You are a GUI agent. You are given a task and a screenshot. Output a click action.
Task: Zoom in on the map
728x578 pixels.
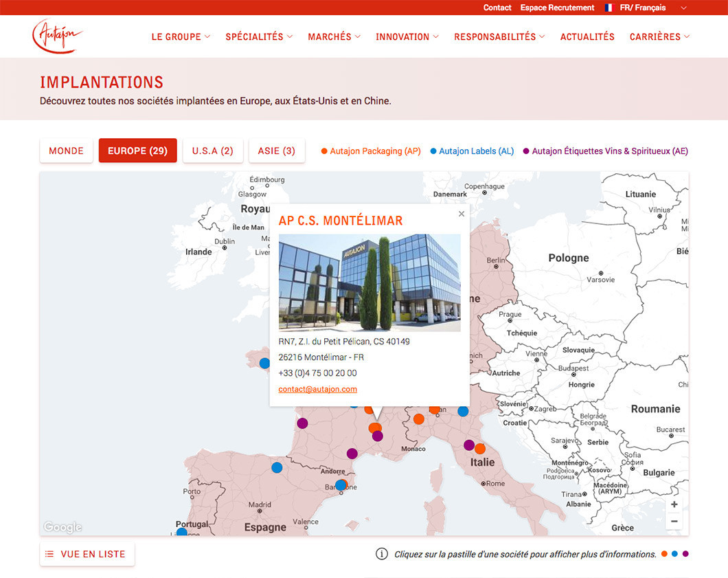(674, 504)
